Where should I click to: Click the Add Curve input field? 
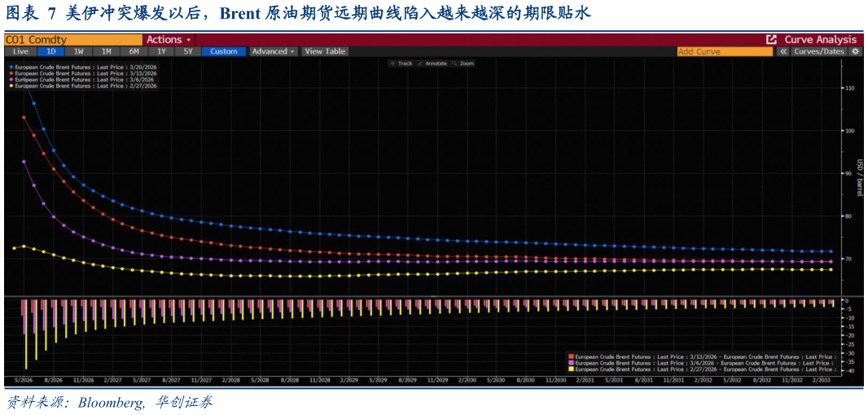[x=725, y=51]
